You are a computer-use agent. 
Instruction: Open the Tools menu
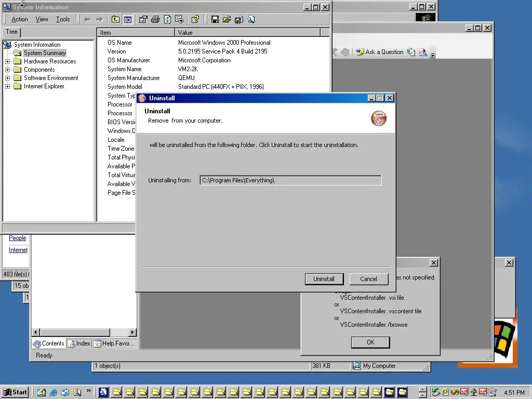(x=63, y=19)
